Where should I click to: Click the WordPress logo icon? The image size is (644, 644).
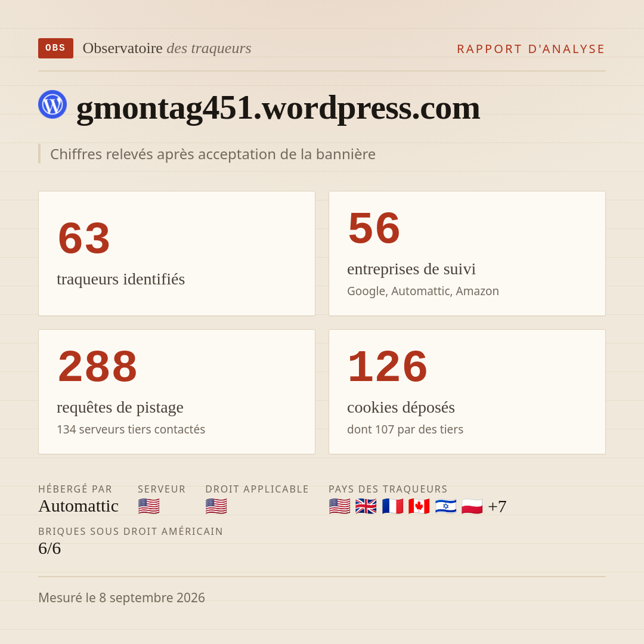point(52,104)
